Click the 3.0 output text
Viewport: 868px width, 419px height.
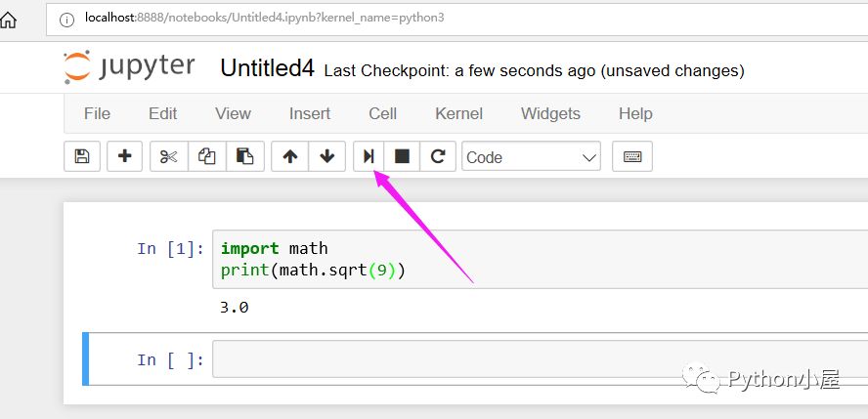pos(235,308)
